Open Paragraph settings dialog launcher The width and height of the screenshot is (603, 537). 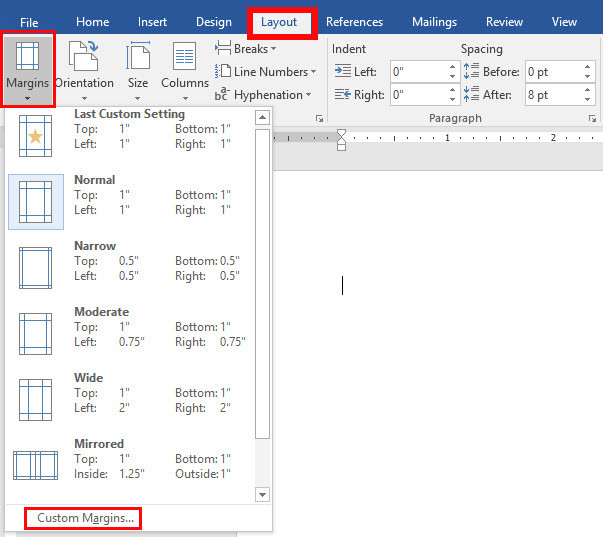(x=592, y=119)
